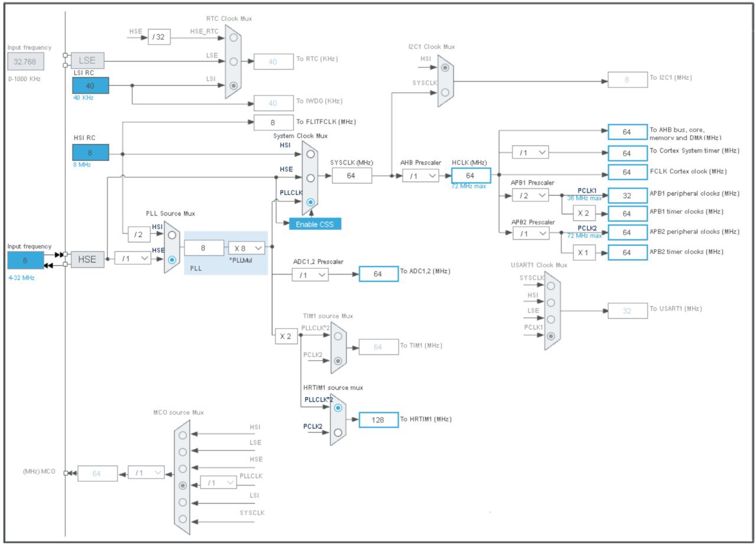Select HSE in System Clock Mux
Viewport: 756px width, 545px height.
pos(311,177)
